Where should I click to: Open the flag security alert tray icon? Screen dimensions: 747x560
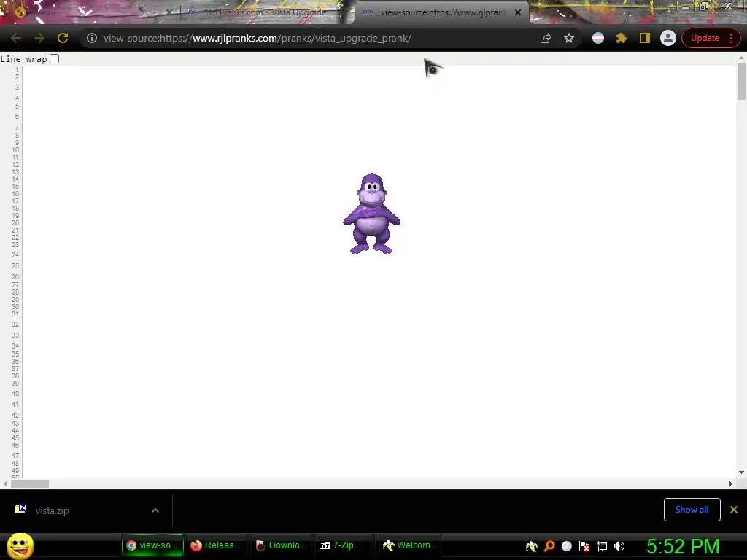pyautogui.click(x=584, y=546)
